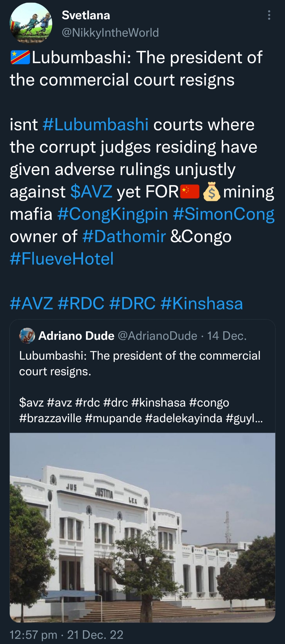This screenshot has height=644, width=285.
Task: Open the #RDC hashtag link
Action: tap(81, 303)
